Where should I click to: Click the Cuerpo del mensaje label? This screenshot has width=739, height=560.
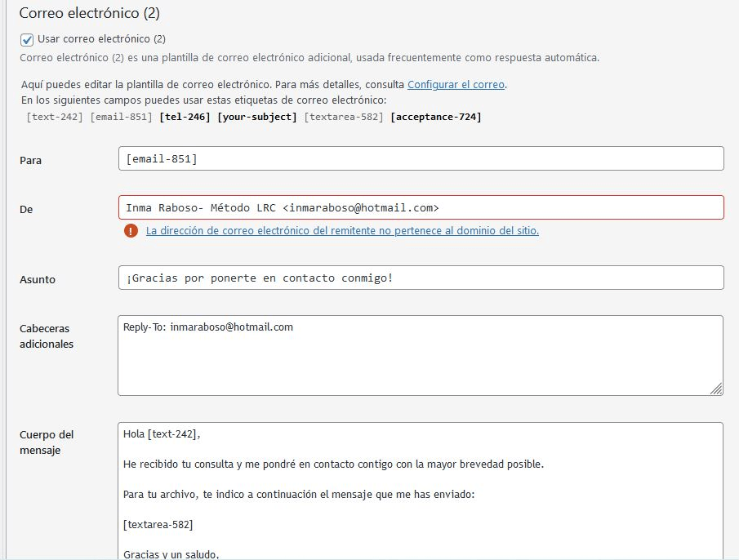point(47,442)
